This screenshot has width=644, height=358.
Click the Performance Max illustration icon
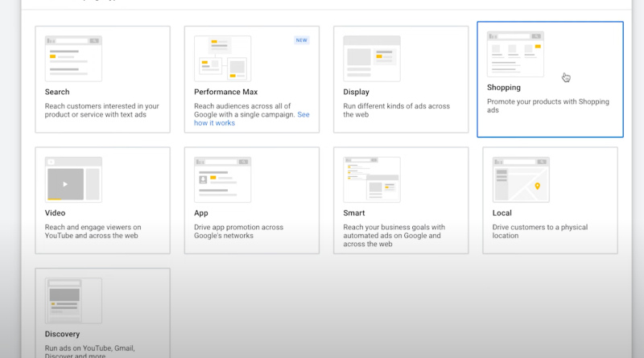click(x=222, y=58)
